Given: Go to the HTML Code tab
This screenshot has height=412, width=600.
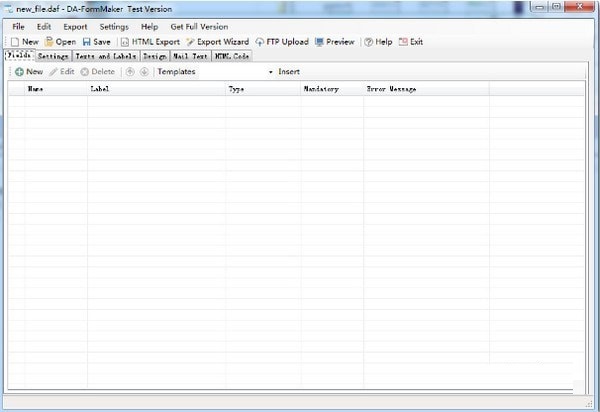Looking at the screenshot, I should point(231,57).
